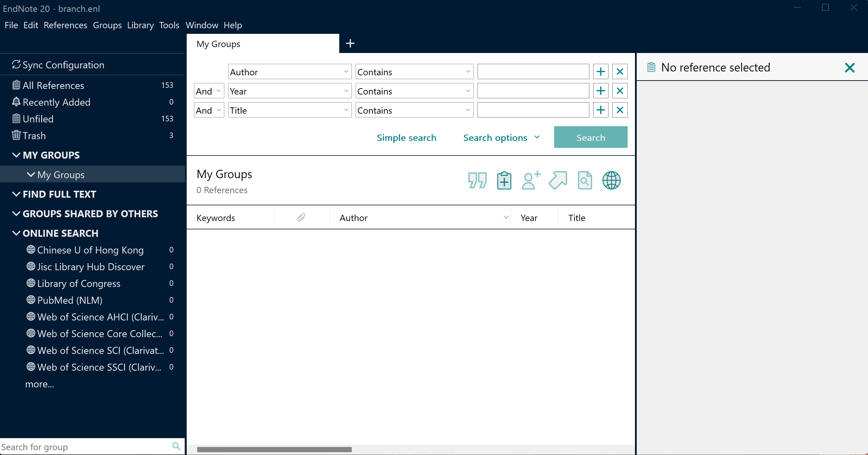Switch to Simple search

[x=406, y=138]
